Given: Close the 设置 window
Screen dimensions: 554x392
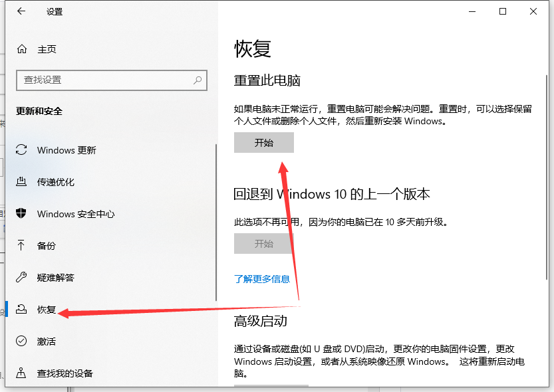Looking at the screenshot, I should [533, 11].
